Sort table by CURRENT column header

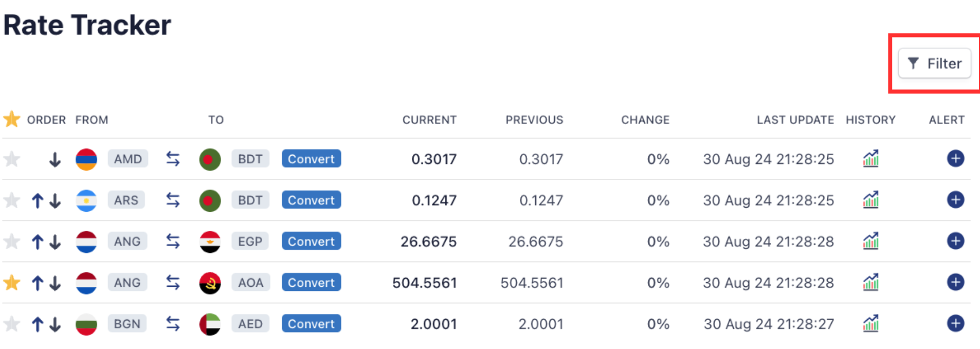(x=429, y=120)
